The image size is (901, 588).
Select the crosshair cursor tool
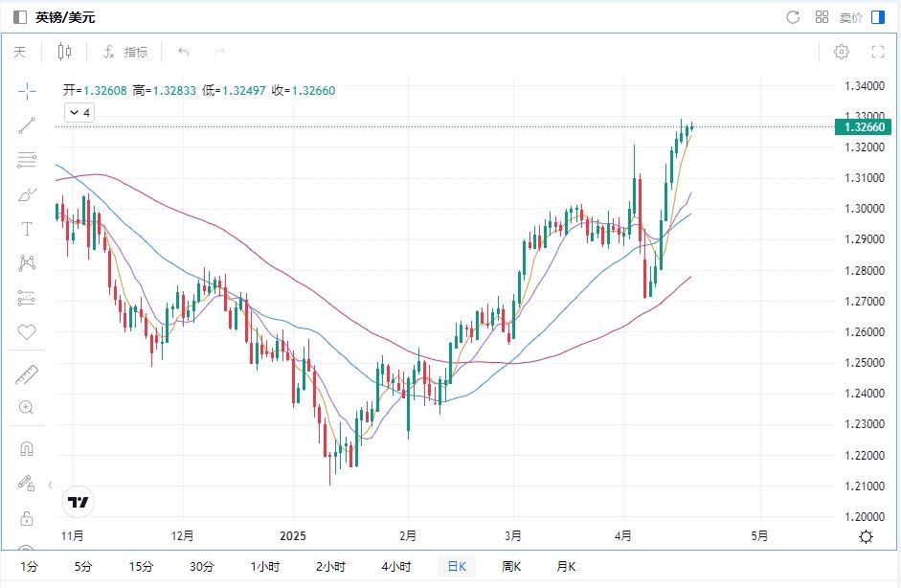click(x=27, y=91)
